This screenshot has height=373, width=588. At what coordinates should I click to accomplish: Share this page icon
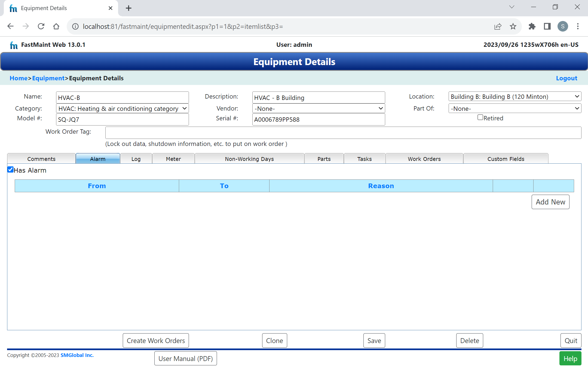[498, 26]
